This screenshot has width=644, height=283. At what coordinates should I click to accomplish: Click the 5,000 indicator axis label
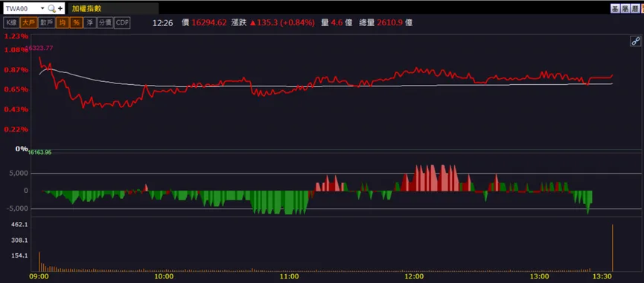pyautogui.click(x=19, y=174)
